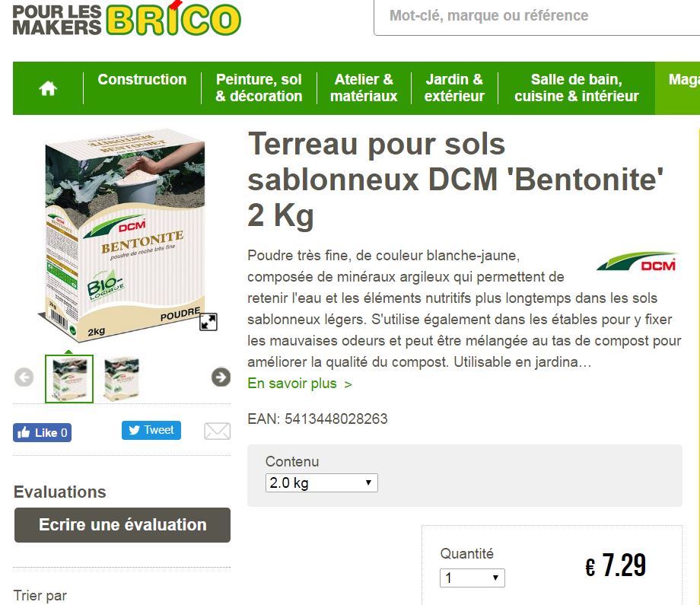Open Atelier & matériaux menu
Image resolution: width=700 pixels, height=605 pixels.
(364, 88)
